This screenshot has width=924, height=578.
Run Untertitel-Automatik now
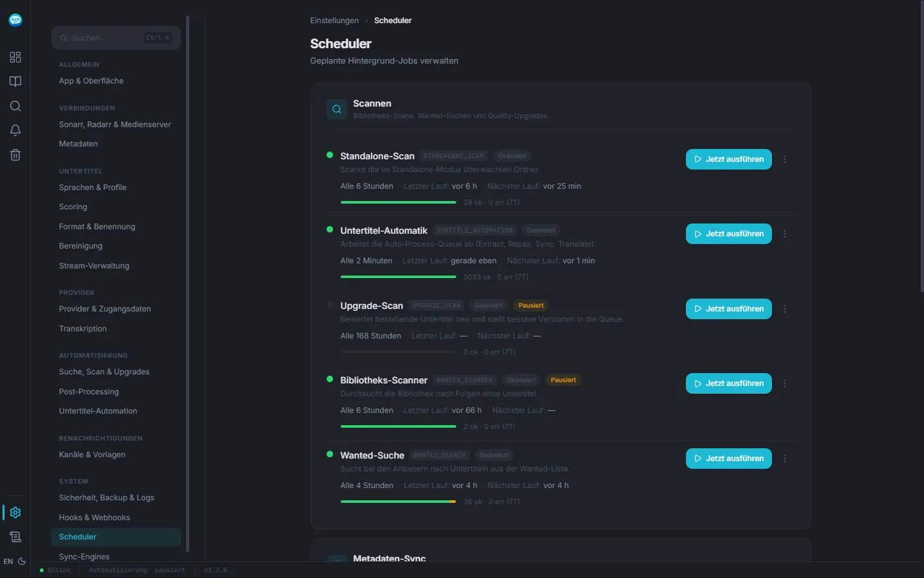pyautogui.click(x=729, y=234)
